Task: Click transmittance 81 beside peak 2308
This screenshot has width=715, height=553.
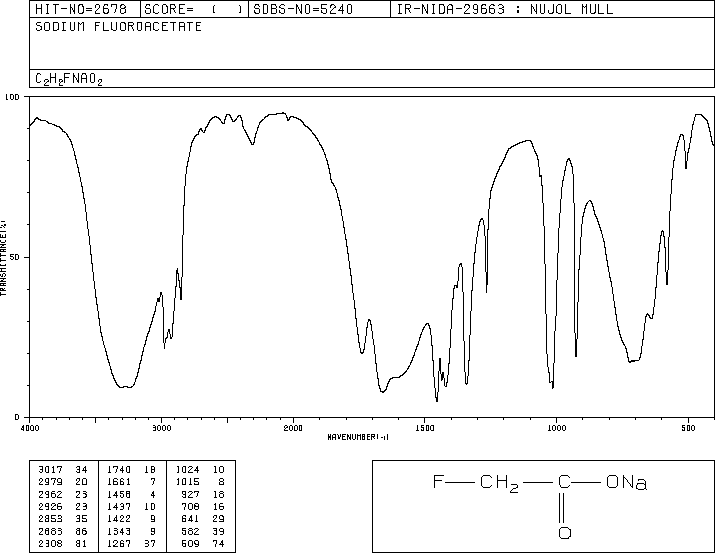Action: click(x=82, y=543)
